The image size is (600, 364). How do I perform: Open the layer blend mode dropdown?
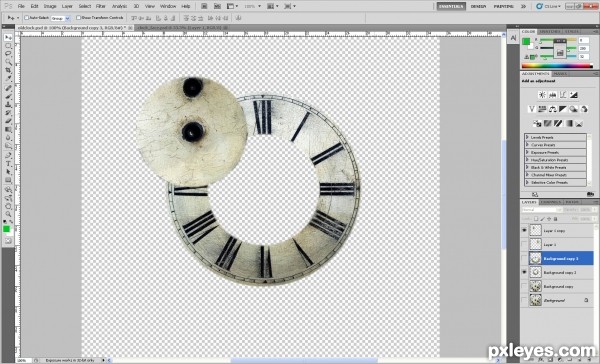point(542,210)
